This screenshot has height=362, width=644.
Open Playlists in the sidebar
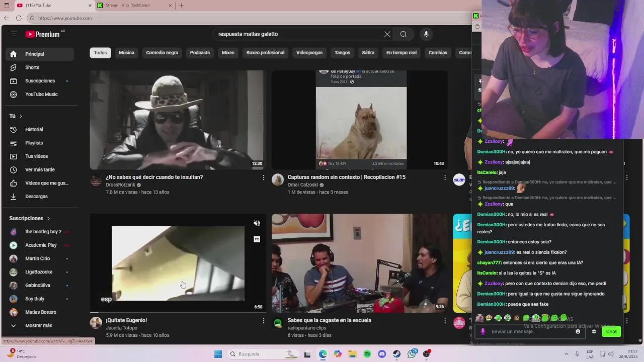pos(40,143)
